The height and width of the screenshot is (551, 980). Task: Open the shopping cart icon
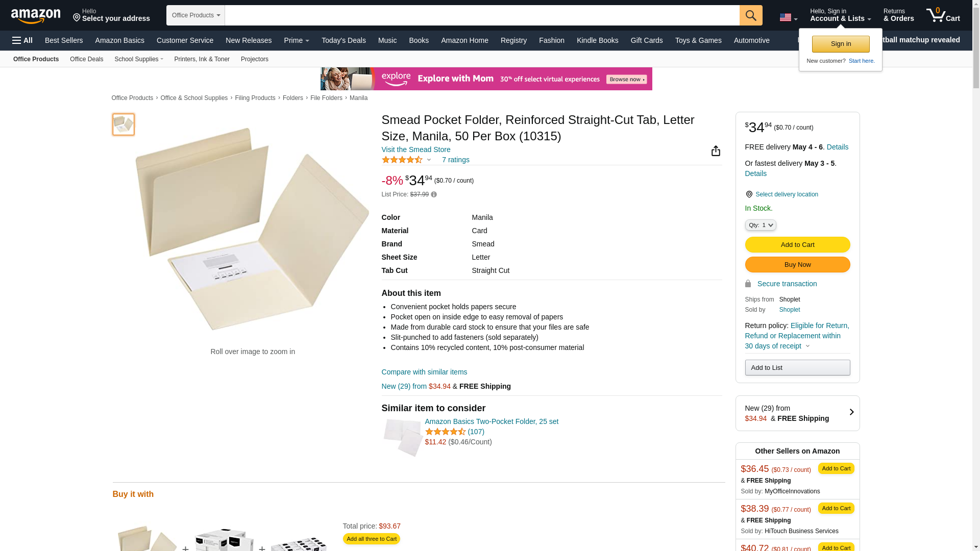tap(943, 15)
